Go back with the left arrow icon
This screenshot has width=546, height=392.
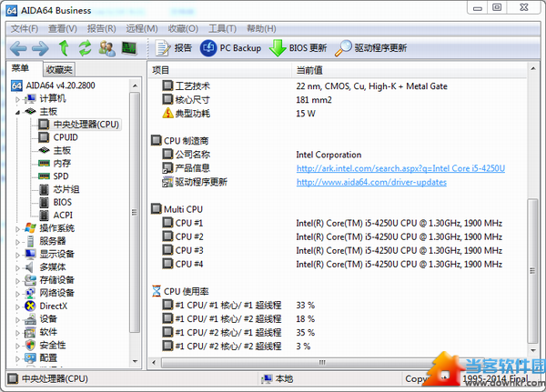[18, 48]
